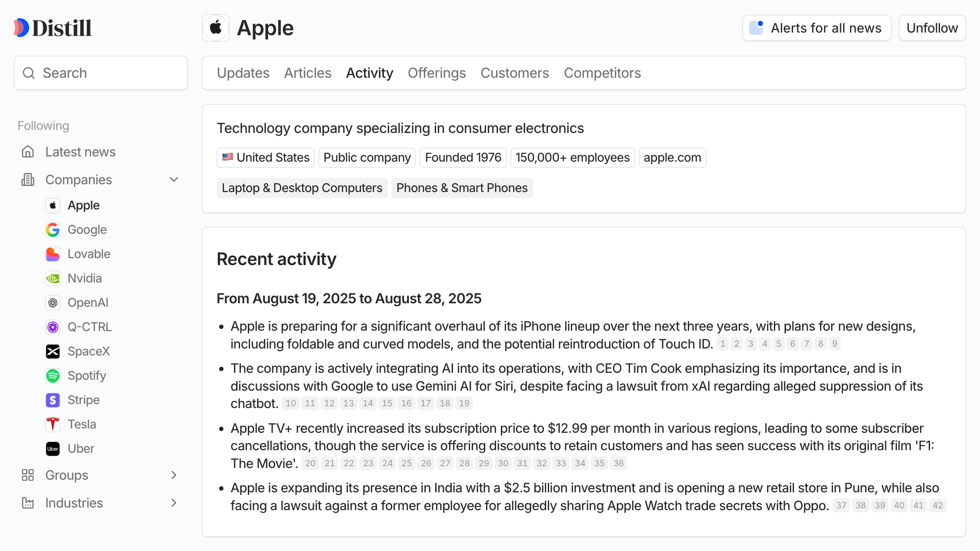980x551 pixels.
Task: Switch to the Competitors tab
Action: click(602, 73)
